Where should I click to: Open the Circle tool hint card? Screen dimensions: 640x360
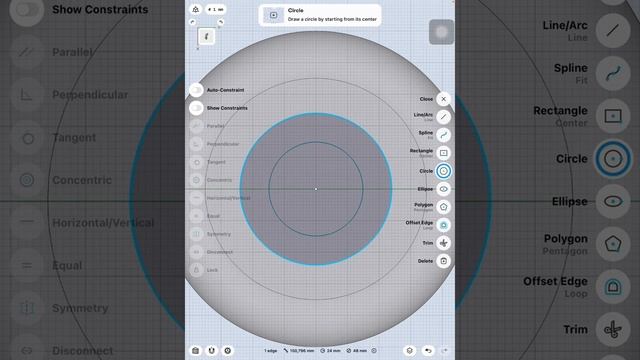(320, 15)
